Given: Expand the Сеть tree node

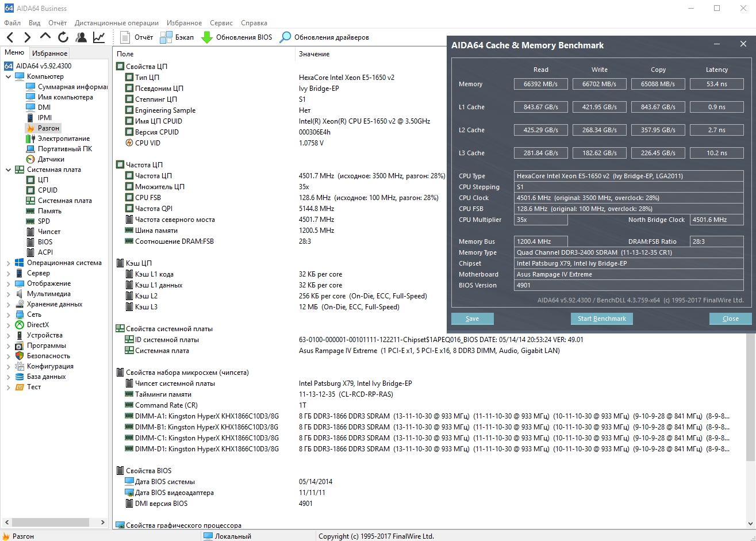Looking at the screenshot, I should [9, 314].
